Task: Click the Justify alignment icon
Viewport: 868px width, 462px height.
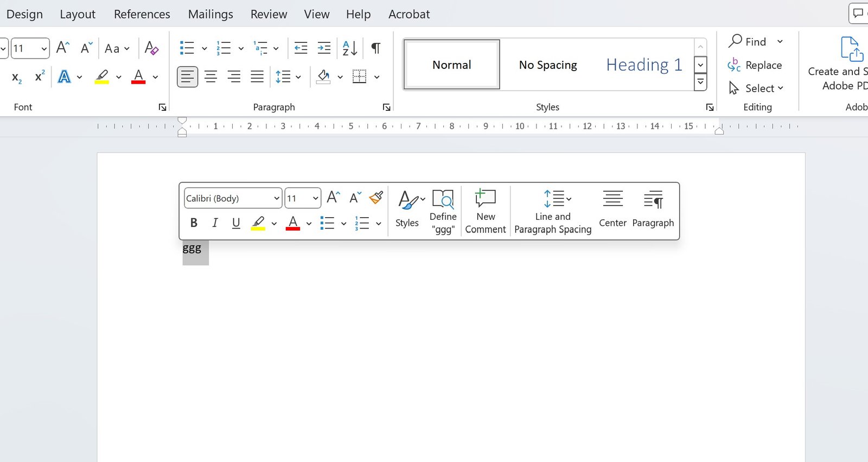Action: click(x=257, y=77)
